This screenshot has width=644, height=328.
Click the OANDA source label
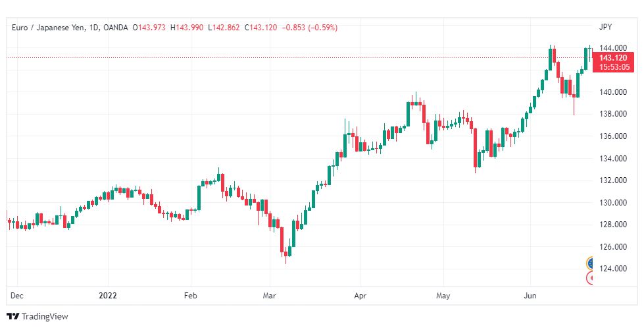click(x=115, y=28)
